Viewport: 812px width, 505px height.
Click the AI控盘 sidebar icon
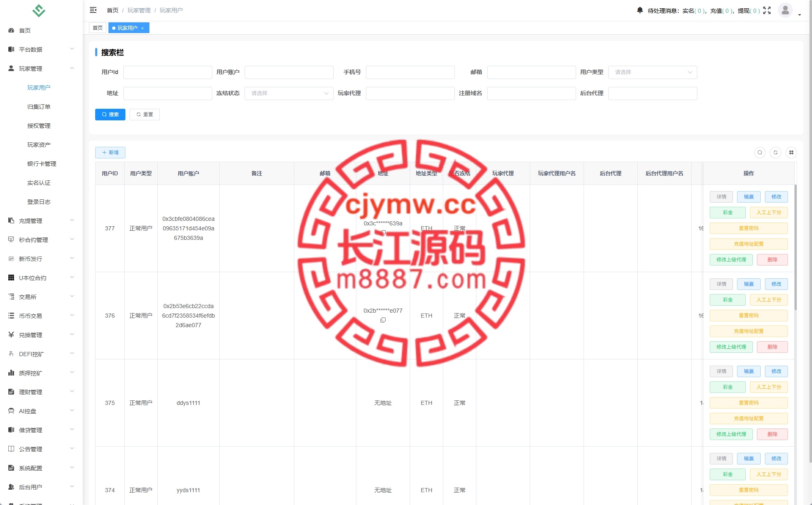coord(11,411)
